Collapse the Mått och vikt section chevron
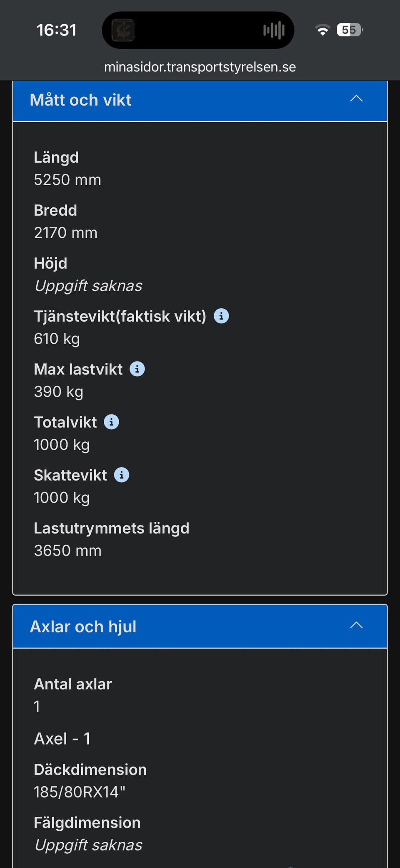 (356, 99)
